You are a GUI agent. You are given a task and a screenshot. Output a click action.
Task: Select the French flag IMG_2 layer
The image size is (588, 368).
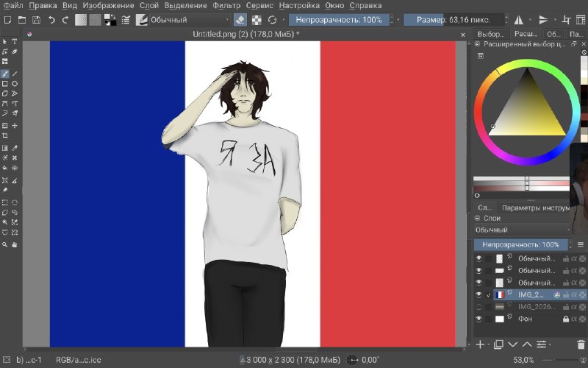tap(530, 295)
